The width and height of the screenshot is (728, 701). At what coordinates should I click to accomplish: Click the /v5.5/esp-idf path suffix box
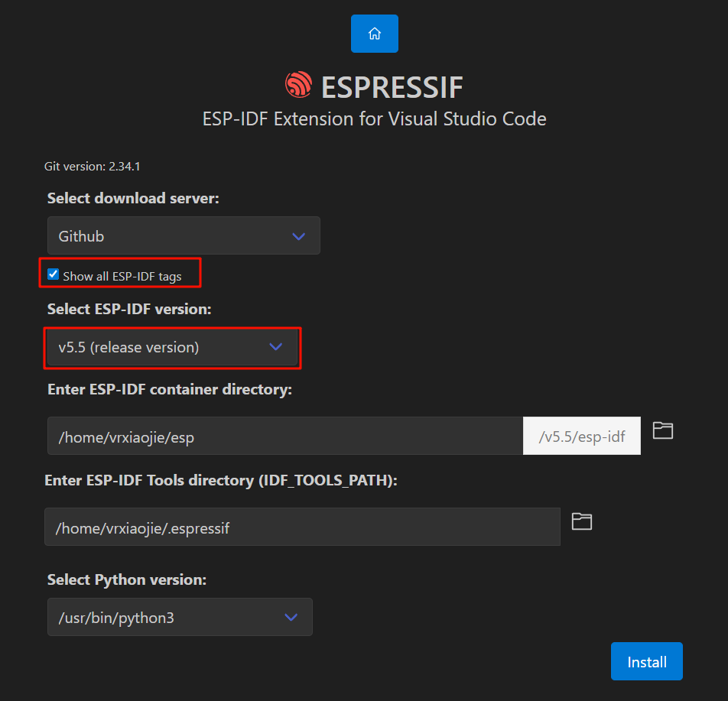pyautogui.click(x=582, y=437)
